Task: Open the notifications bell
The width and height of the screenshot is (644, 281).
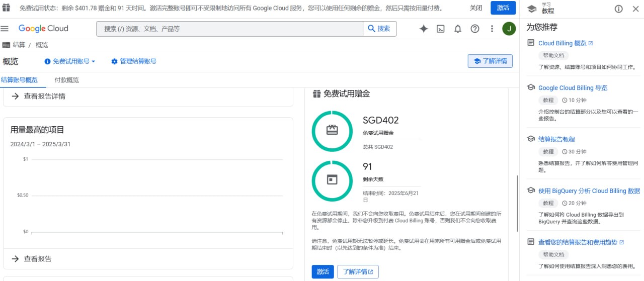Action: (x=458, y=29)
